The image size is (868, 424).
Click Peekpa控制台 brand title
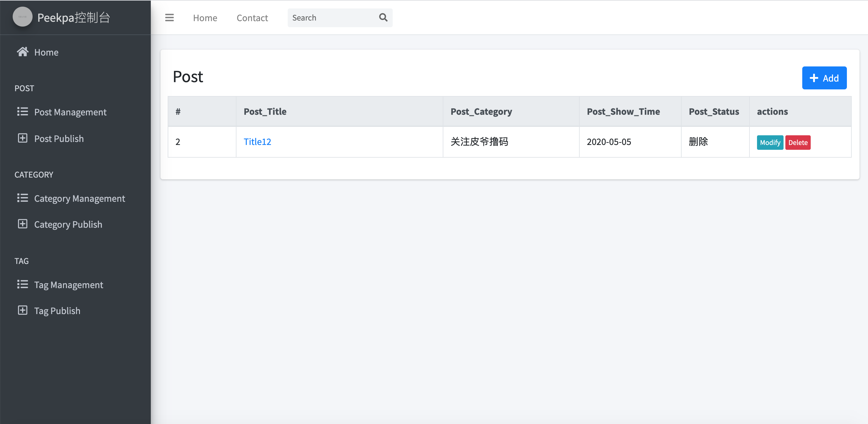[x=74, y=18]
